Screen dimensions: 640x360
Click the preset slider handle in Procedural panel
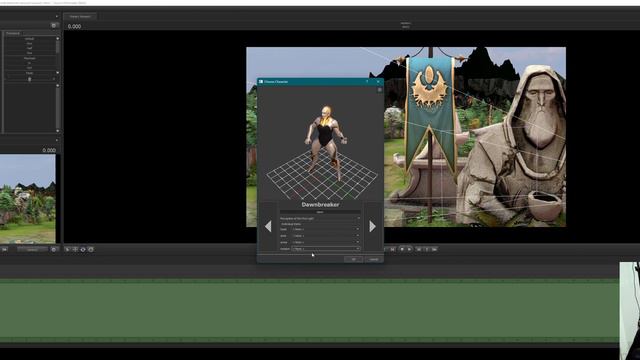tap(29, 79)
